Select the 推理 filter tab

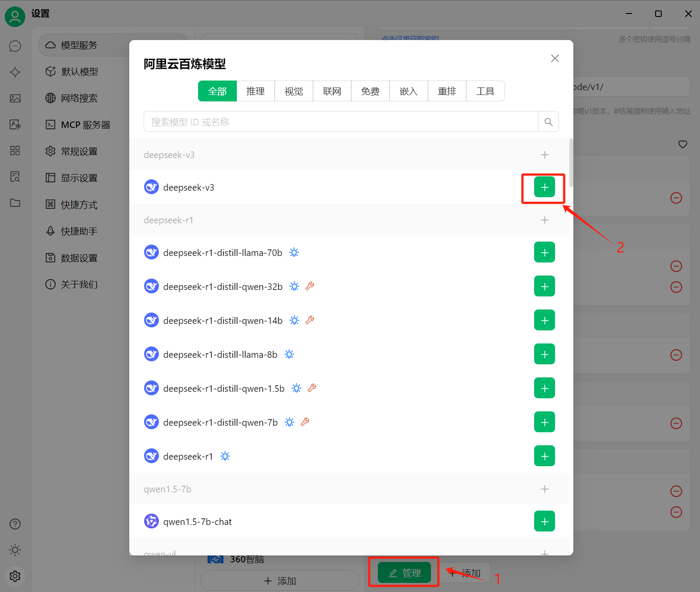(256, 91)
